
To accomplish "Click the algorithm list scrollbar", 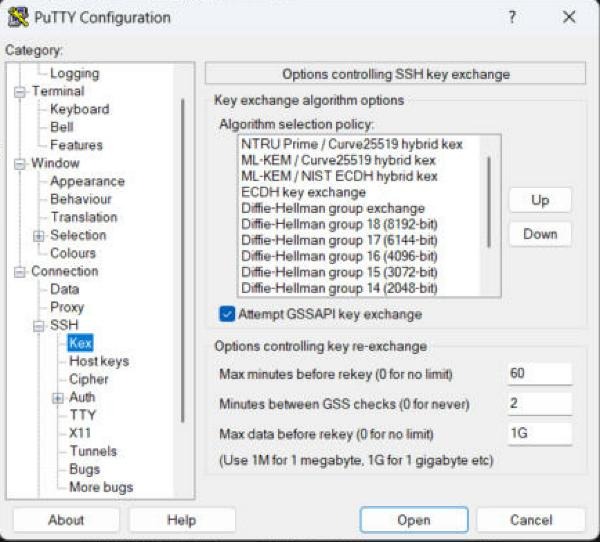I will pos(489,202).
